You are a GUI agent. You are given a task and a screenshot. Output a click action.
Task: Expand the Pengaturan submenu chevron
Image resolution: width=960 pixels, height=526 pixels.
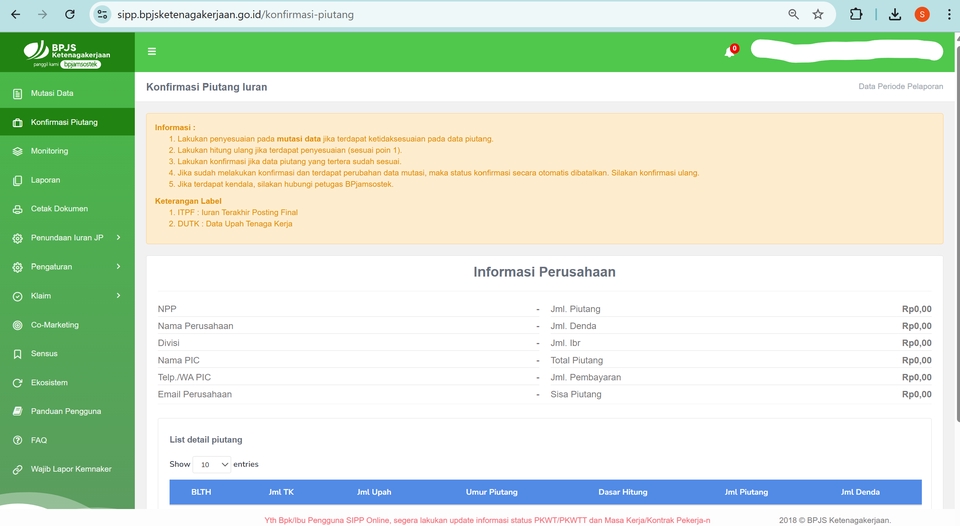tap(118, 266)
